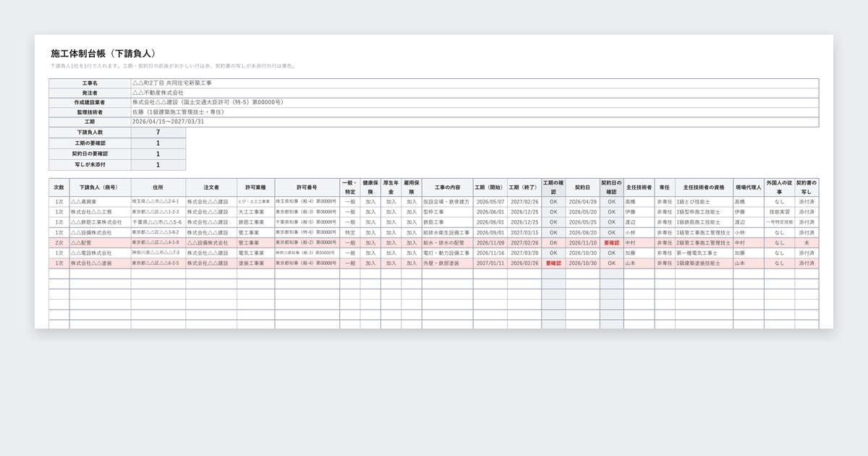Viewport: 868px width, 456px height.
Task: Select the 下請負人数 count value 7
Action: pyautogui.click(x=158, y=132)
